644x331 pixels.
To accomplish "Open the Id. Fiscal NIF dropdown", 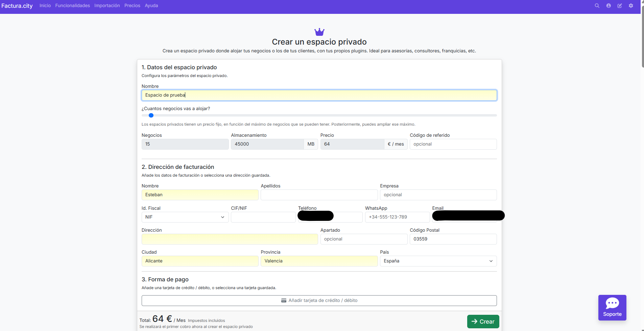I will pos(185,217).
